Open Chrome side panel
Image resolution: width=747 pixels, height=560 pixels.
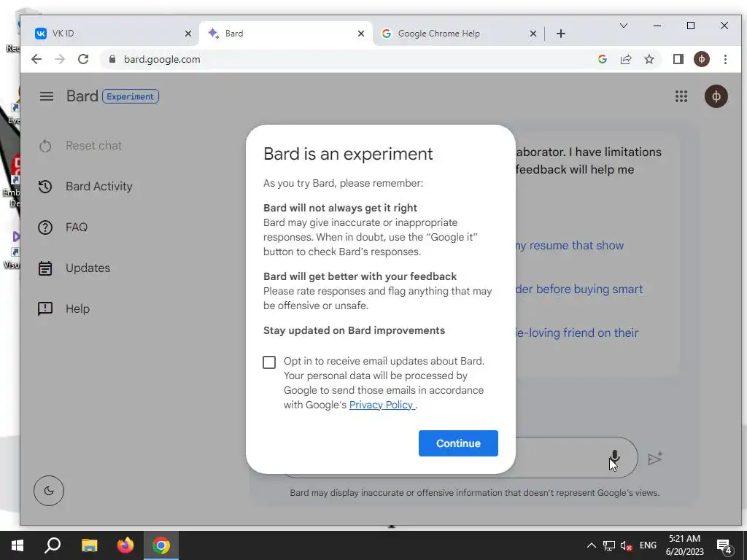pos(678,59)
